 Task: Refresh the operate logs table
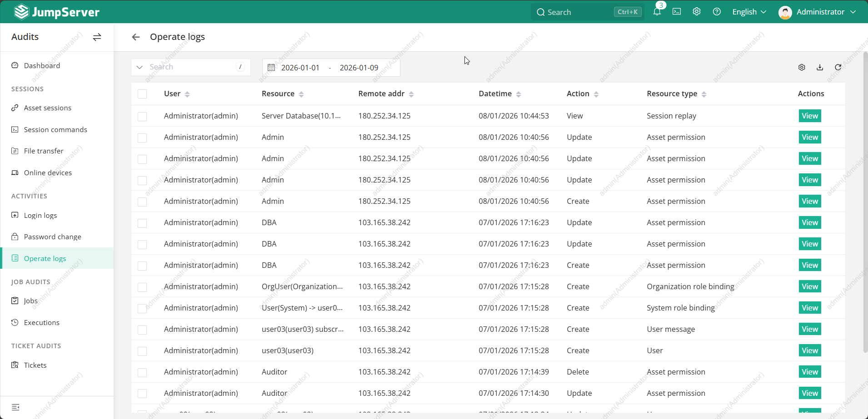pyautogui.click(x=838, y=67)
